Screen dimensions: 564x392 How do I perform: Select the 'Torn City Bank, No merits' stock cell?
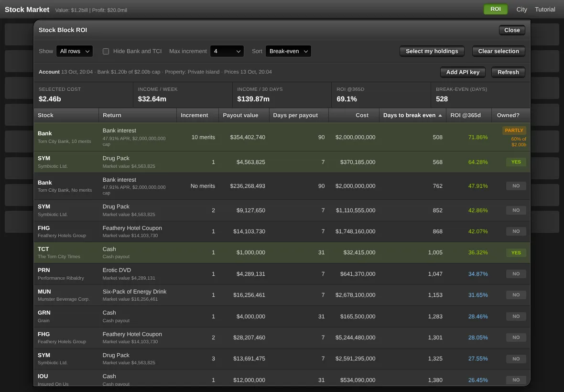pos(66,186)
